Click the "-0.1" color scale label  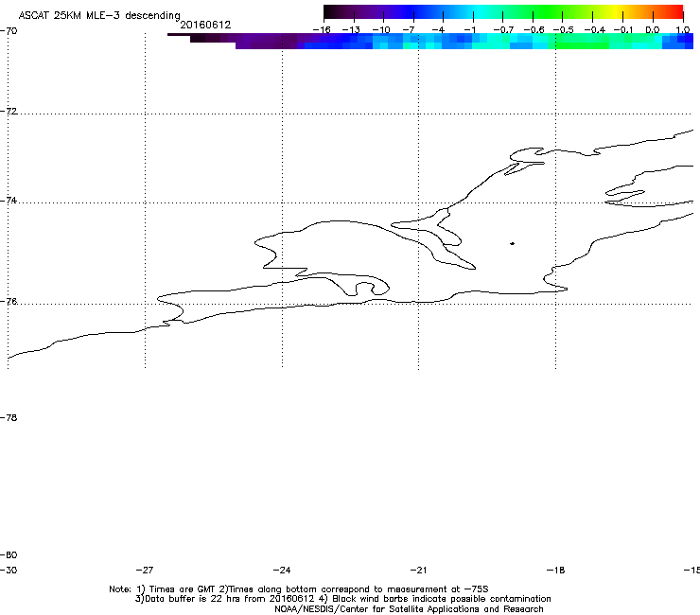623,30
